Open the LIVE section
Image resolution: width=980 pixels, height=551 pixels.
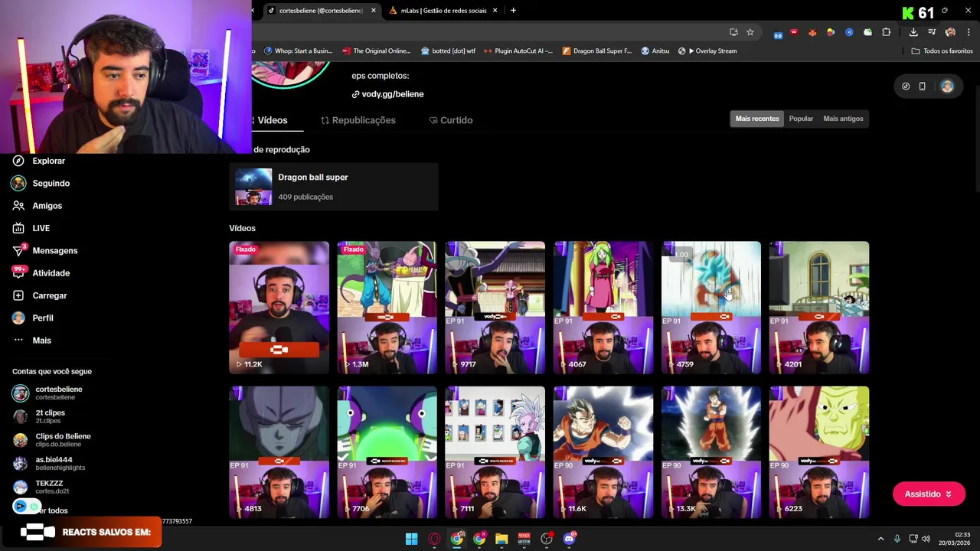point(31,228)
